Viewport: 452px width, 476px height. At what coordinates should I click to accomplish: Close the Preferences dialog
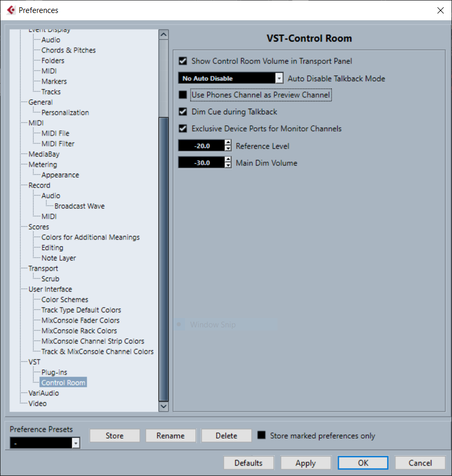(x=441, y=10)
